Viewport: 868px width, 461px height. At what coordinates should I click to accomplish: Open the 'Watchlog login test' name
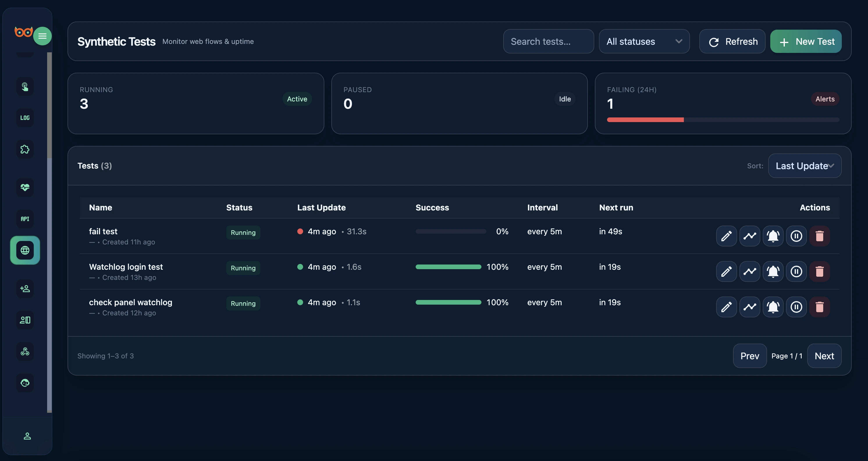126,267
